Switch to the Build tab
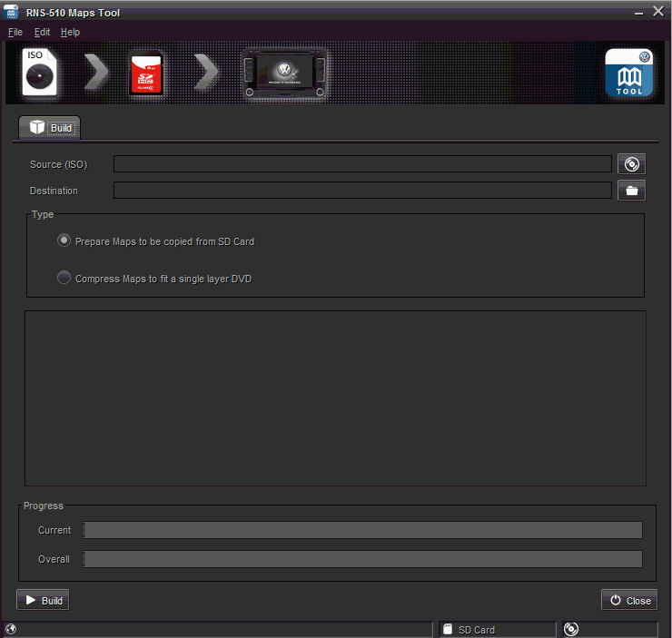This screenshot has width=672, height=638. (50, 128)
